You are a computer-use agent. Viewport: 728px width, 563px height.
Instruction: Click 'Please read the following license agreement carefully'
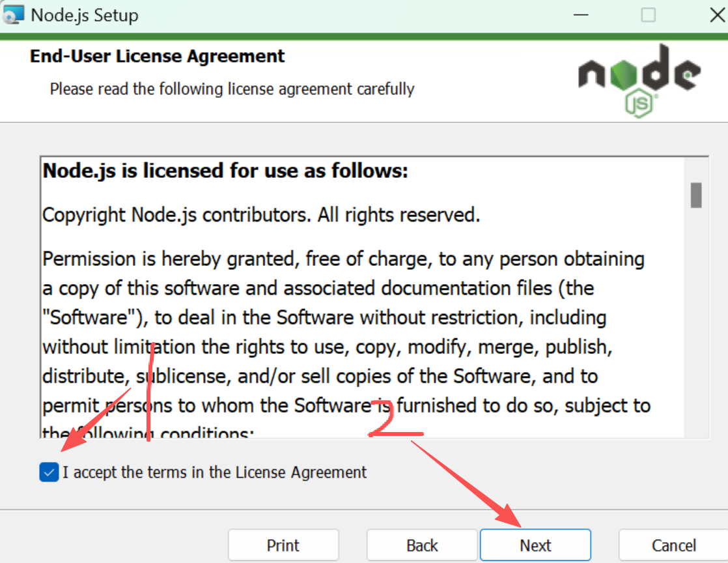pyautogui.click(x=232, y=89)
